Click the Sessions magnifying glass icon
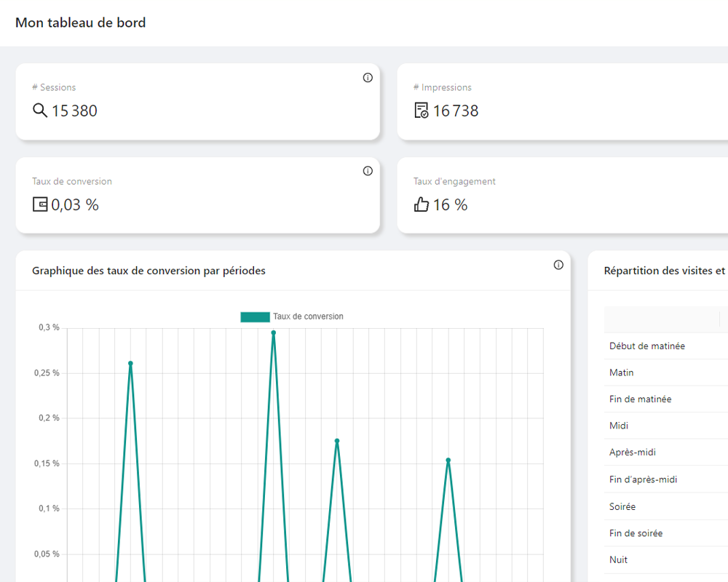This screenshot has width=728, height=582. click(40, 111)
